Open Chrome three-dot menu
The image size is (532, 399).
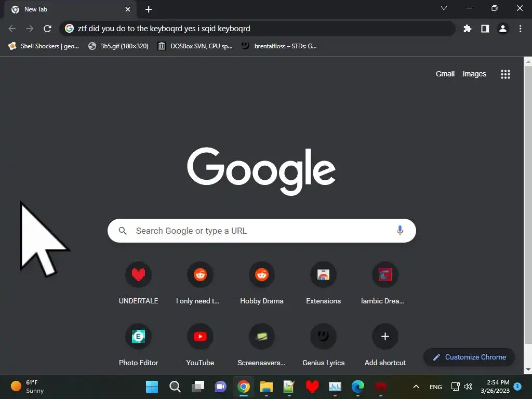pyautogui.click(x=520, y=29)
